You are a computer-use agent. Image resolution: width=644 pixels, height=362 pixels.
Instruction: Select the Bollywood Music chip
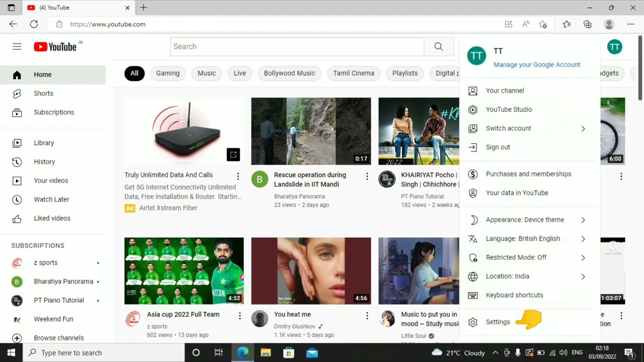coord(289,73)
